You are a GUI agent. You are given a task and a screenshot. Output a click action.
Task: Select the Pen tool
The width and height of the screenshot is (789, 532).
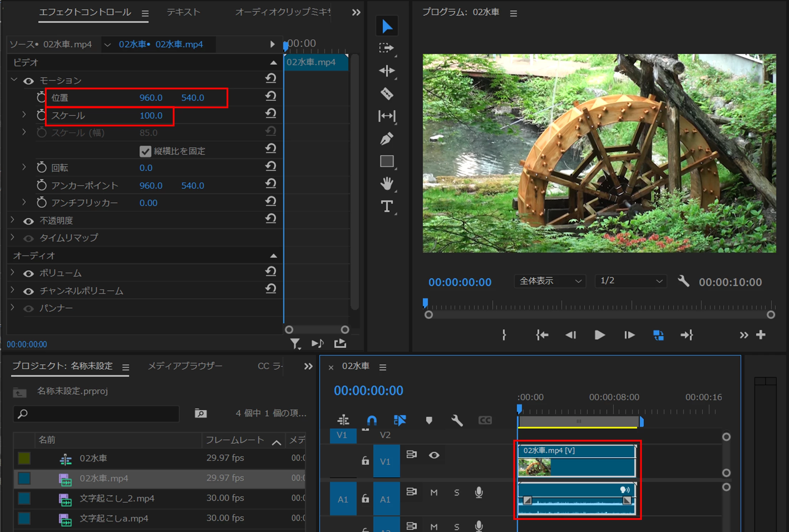(386, 139)
